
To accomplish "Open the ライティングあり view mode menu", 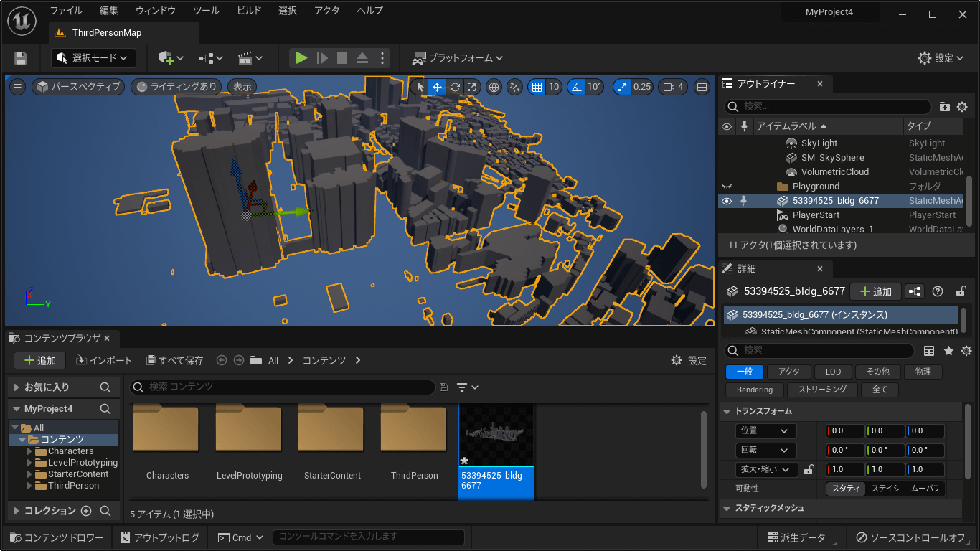I will [x=176, y=87].
